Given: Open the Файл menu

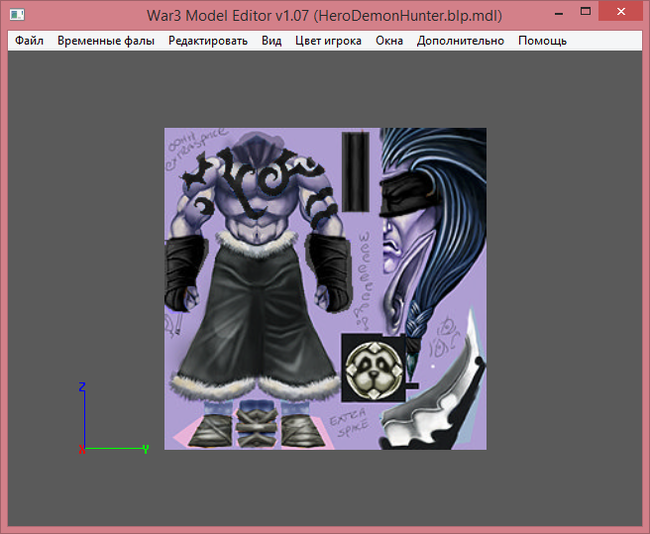Looking at the screenshot, I should [x=29, y=41].
